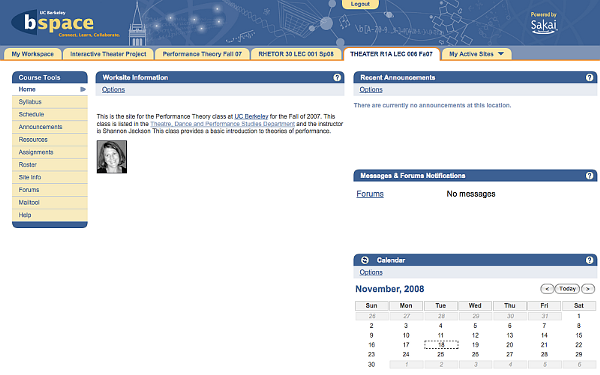The image size is (600, 375).
Task: Open help for Recent Announcements panel
Action: coord(589,78)
